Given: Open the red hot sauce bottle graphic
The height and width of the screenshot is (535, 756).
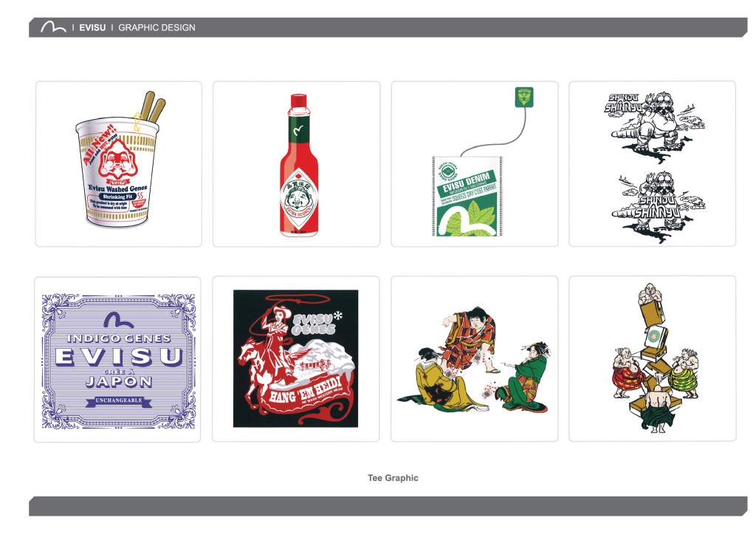Looking at the screenshot, I should 296,164.
